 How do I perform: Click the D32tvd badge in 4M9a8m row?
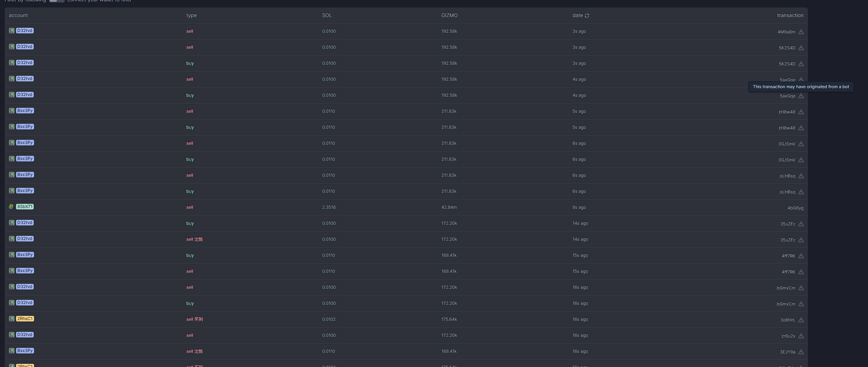point(25,31)
